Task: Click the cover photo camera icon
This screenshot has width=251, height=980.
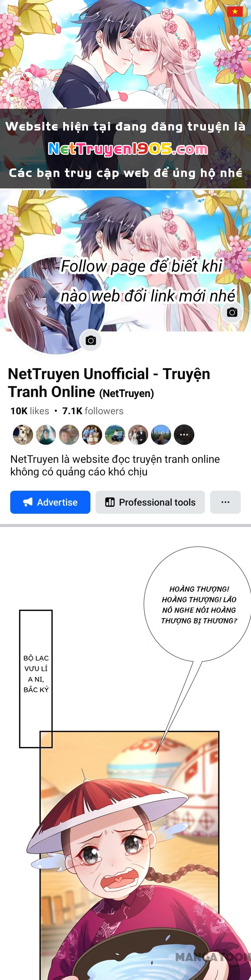Action: (x=232, y=312)
